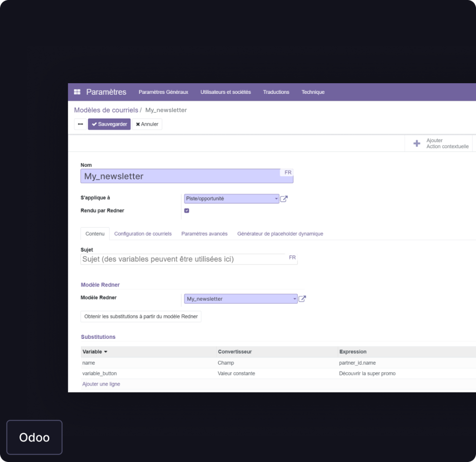Open the Paramètres Généraux menu

(163, 92)
